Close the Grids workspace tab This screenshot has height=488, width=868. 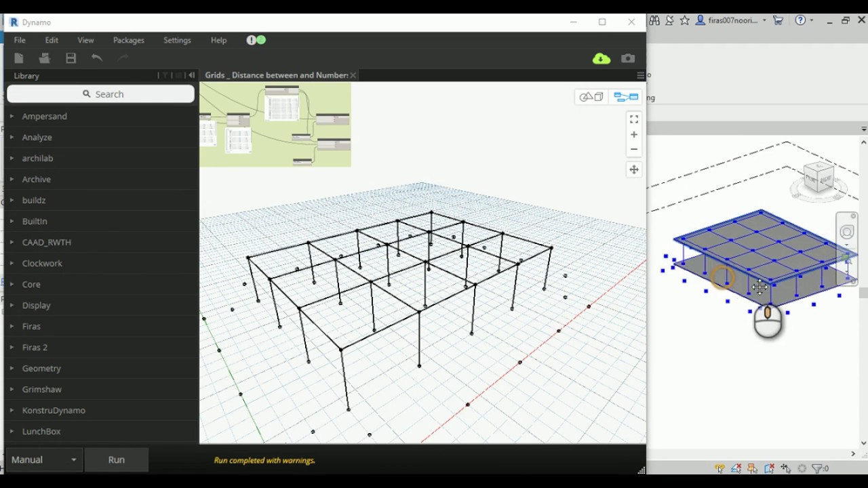click(353, 75)
